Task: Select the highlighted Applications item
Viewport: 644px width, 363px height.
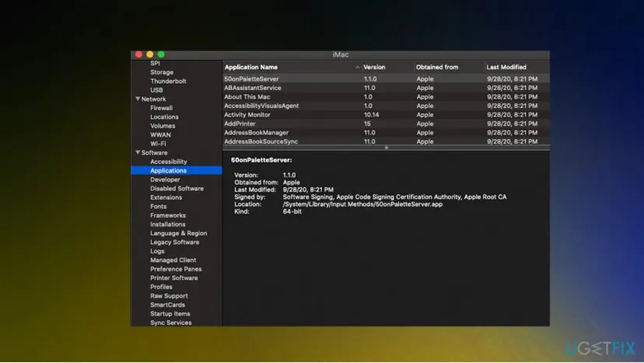Action: coord(177,170)
